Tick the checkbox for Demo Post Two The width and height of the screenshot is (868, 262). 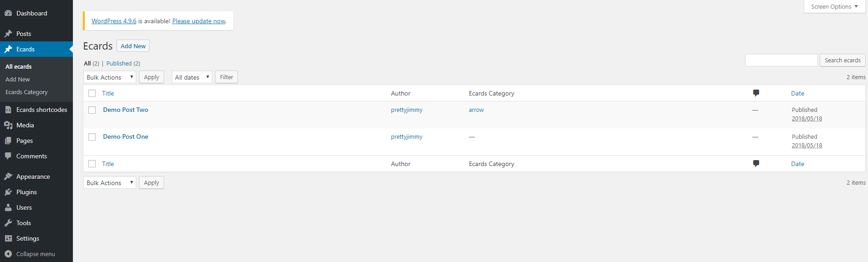(x=92, y=110)
